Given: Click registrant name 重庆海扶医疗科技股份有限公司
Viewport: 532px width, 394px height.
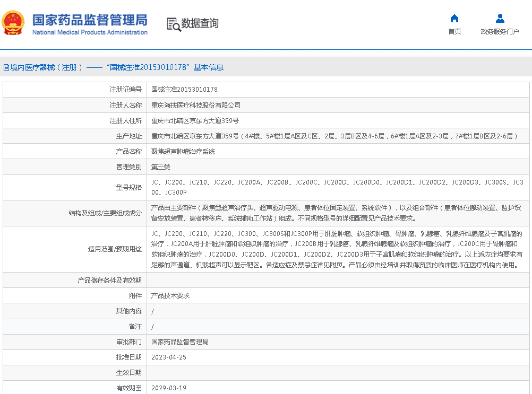Looking at the screenshot, I should 196,105.
